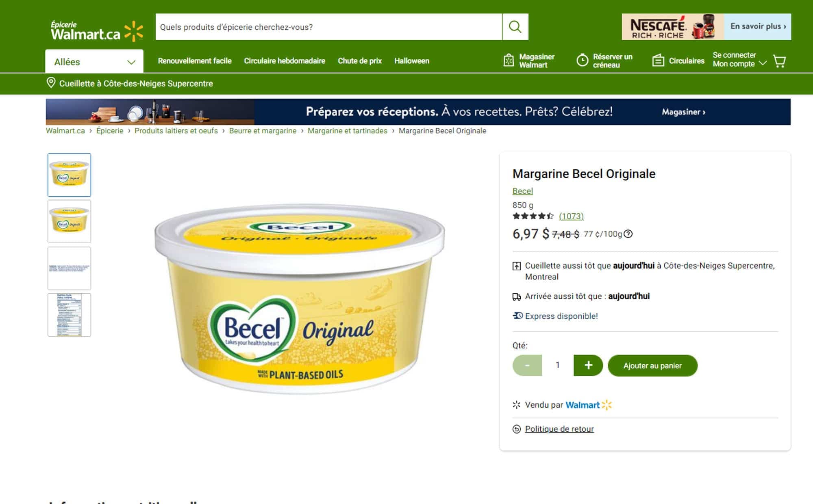
Task: Open the shopping cart icon
Action: 779,61
